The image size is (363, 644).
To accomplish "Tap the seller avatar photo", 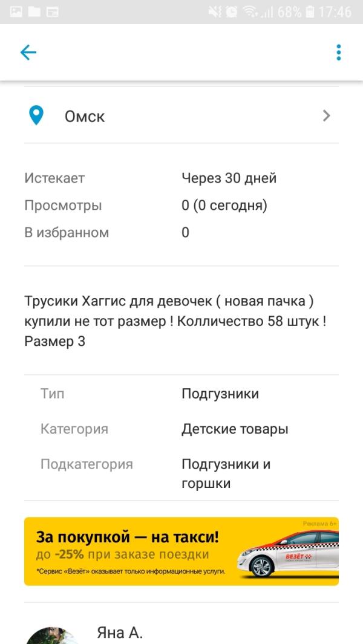I will pos(53,636).
